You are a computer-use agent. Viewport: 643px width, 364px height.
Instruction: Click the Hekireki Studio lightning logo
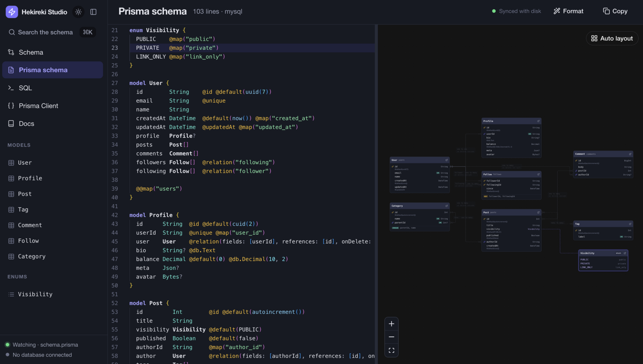tap(12, 12)
